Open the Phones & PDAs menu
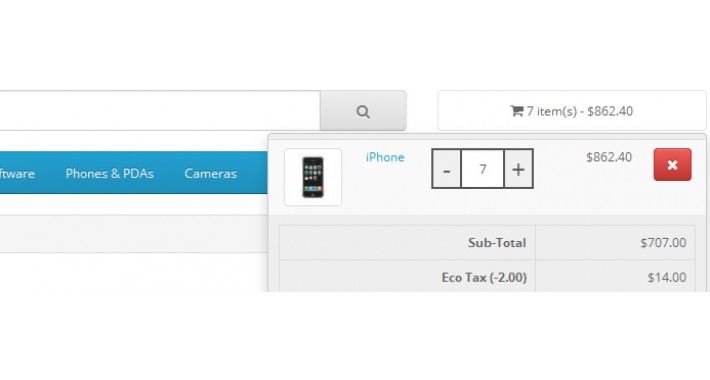Image resolution: width=710 pixels, height=380 pixels. click(110, 173)
